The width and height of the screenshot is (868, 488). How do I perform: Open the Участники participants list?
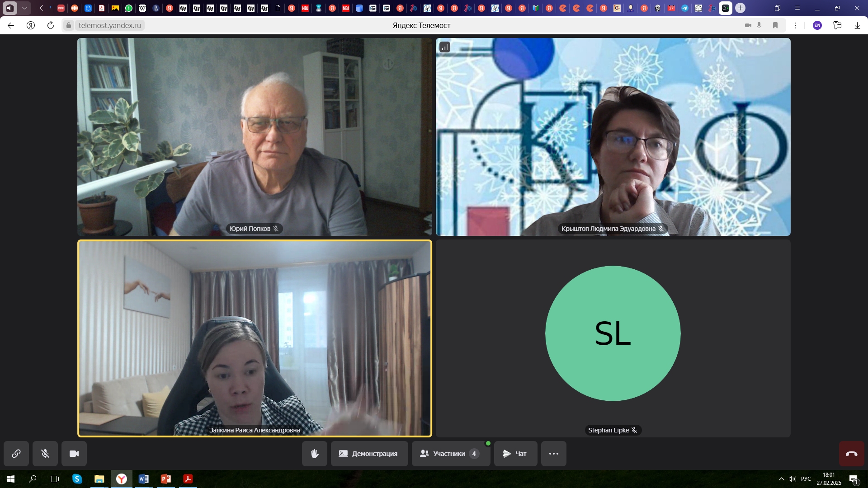tap(450, 454)
